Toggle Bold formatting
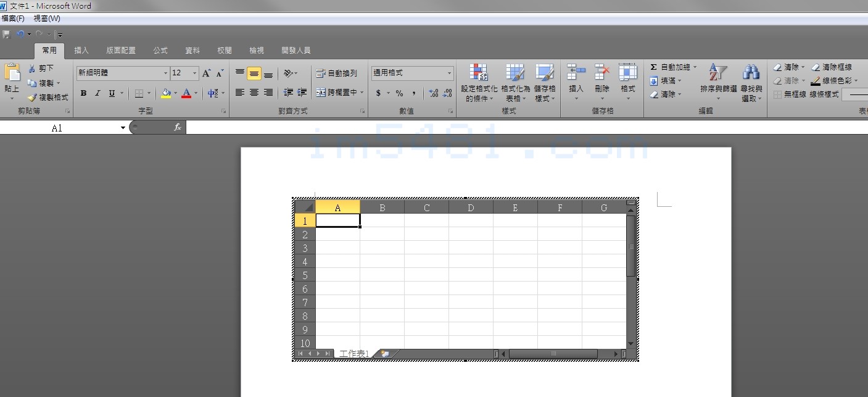Screen dimensions: 868x397 point(83,93)
